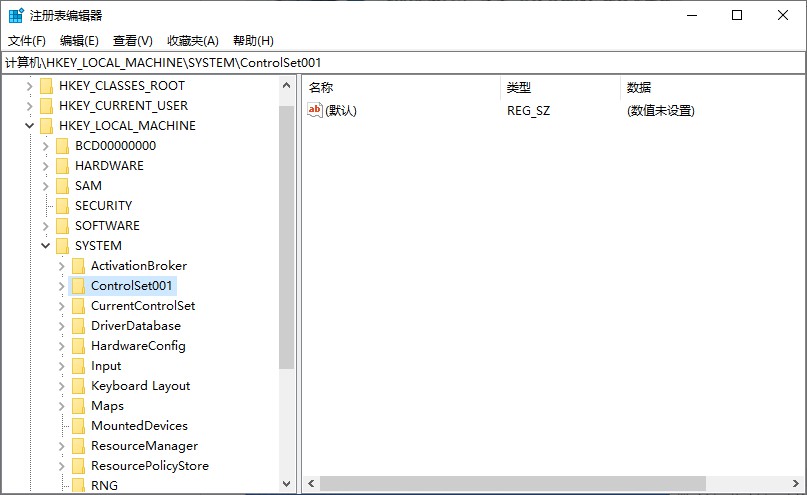
Task: Expand the HardwareConfig key
Action: click(61, 346)
